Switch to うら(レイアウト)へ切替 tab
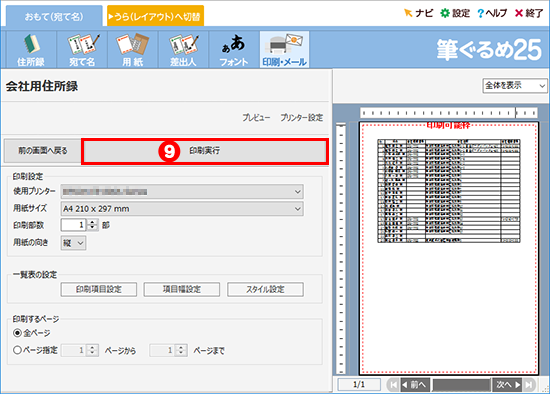 coord(155,16)
